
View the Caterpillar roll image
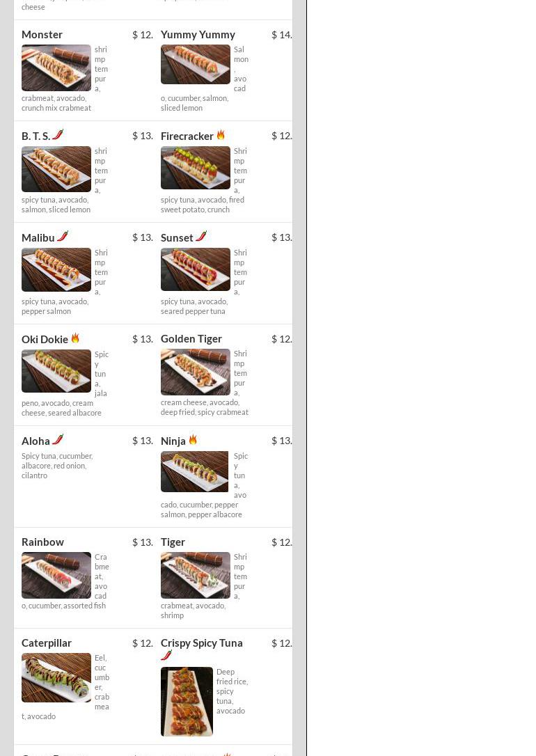[56, 677]
